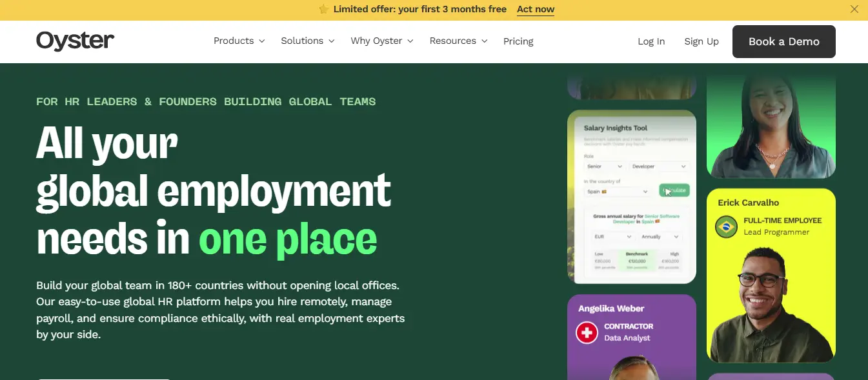
Task: Click the Sign Up link
Action: coord(701,41)
